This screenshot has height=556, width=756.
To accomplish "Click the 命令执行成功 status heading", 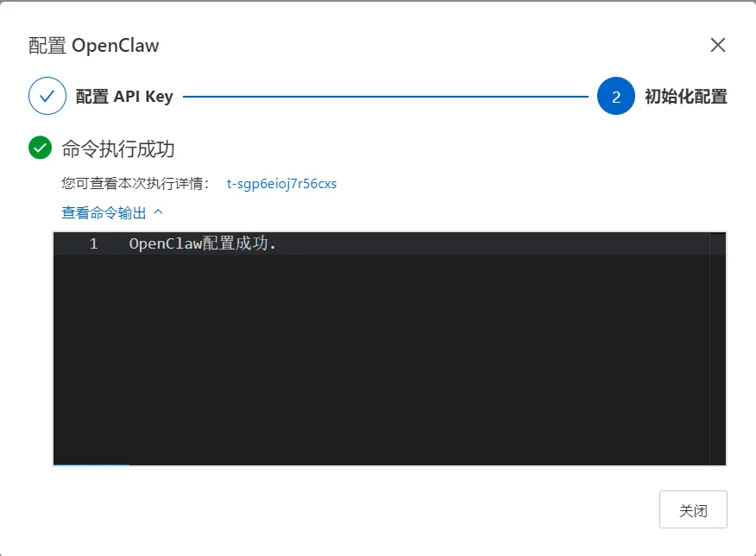I will tap(118, 149).
